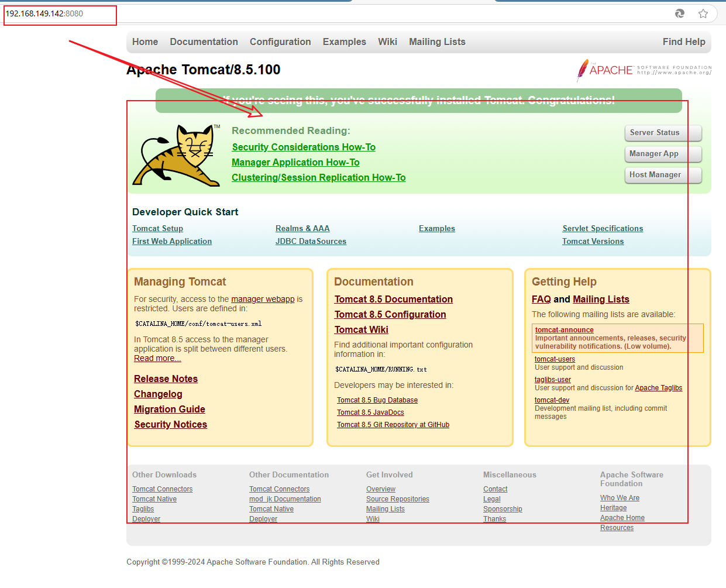Open the Who We Are link
The width and height of the screenshot is (726, 588).
click(x=620, y=498)
